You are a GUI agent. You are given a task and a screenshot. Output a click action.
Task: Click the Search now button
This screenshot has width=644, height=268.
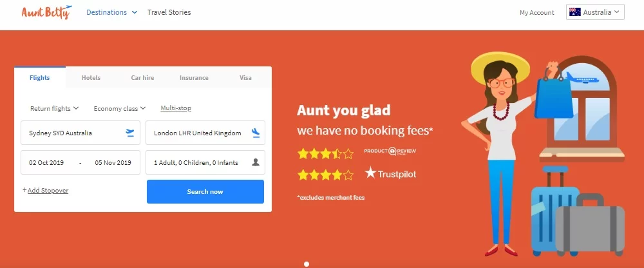click(205, 191)
